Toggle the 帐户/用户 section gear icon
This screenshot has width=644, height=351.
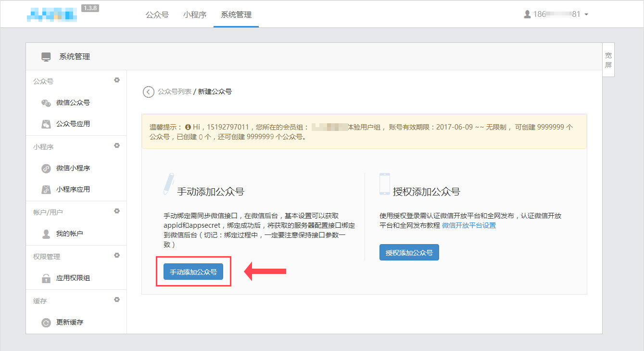coord(116,211)
